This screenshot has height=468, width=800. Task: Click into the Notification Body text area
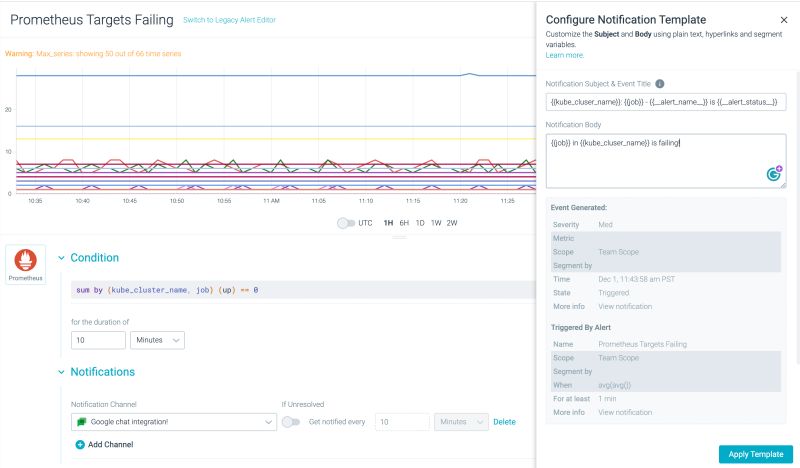pyautogui.click(x=665, y=161)
